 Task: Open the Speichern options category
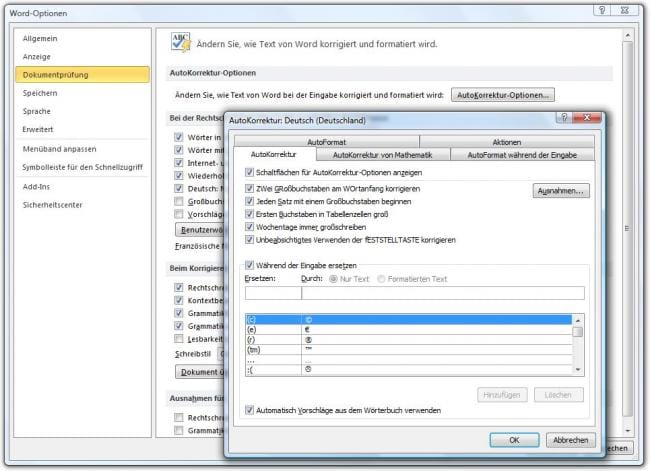coord(40,93)
